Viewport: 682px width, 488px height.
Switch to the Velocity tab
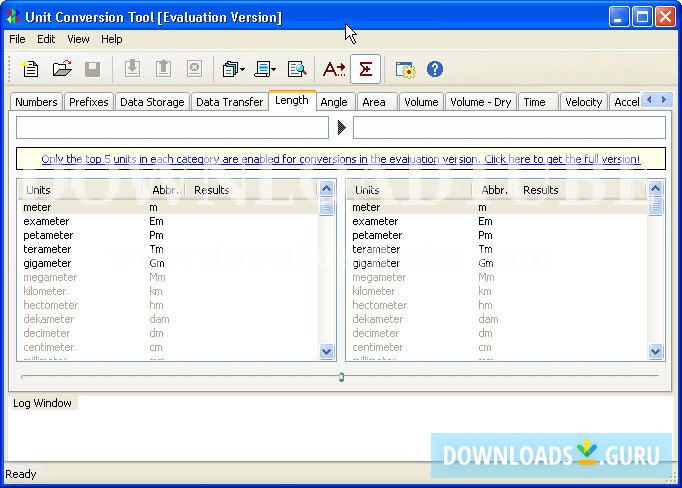coord(584,102)
